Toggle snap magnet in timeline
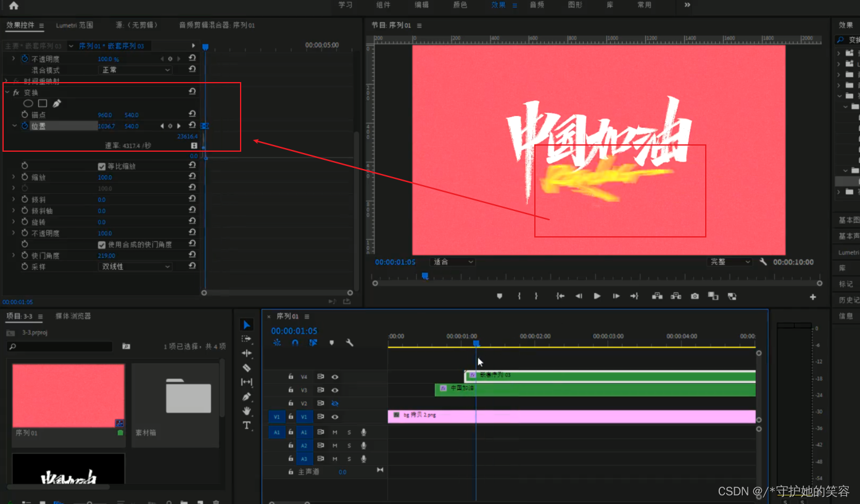 click(295, 342)
